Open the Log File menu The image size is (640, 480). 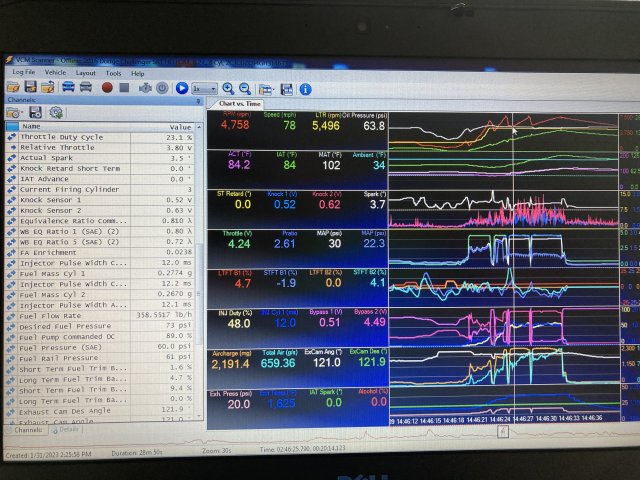tap(24, 72)
